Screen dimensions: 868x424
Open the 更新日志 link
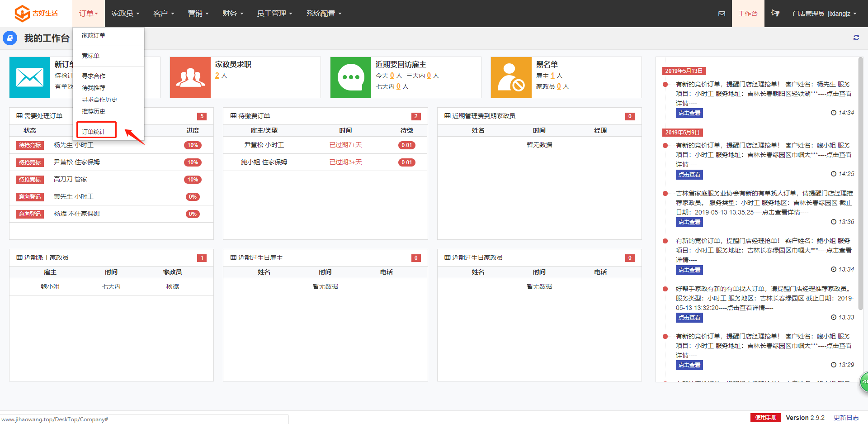coord(846,418)
